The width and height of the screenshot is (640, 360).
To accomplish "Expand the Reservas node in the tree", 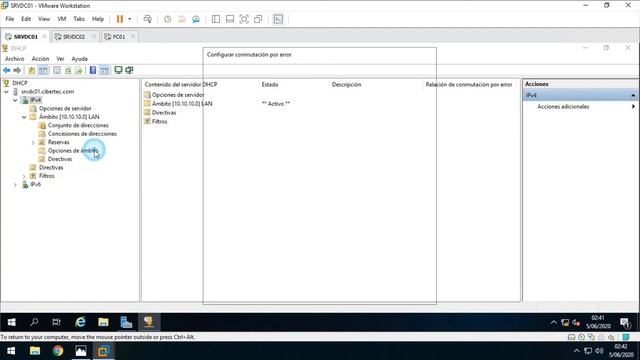I will point(33,142).
